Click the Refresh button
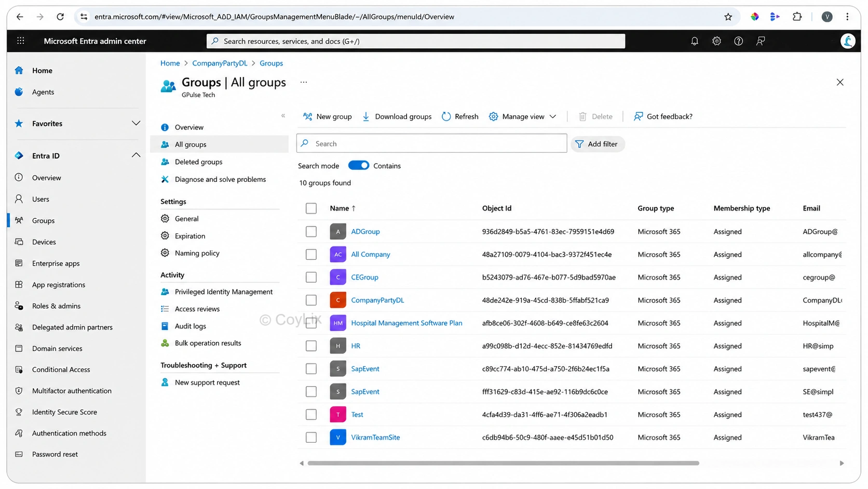Image resolution: width=868 pixels, height=489 pixels. pyautogui.click(x=460, y=116)
